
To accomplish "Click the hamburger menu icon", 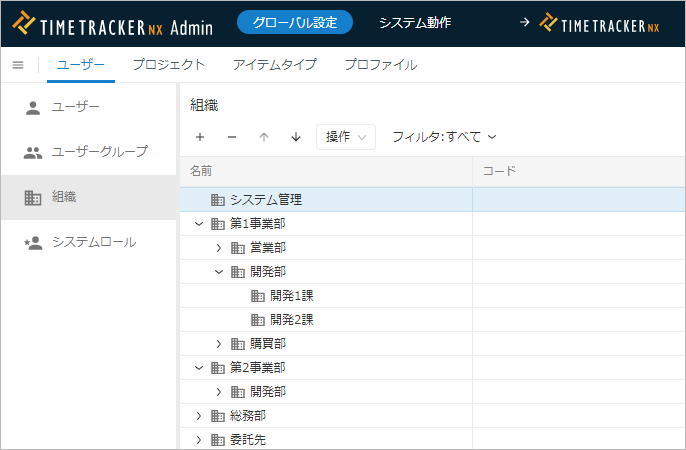I will pos(18,65).
